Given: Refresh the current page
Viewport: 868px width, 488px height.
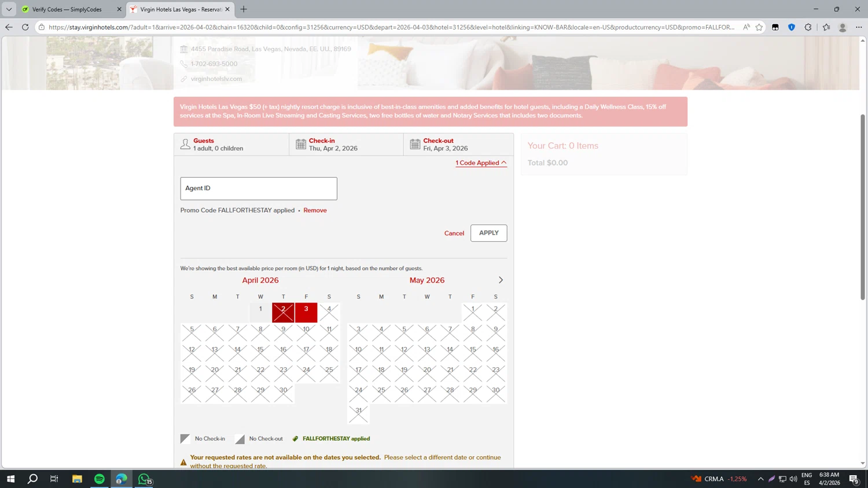Looking at the screenshot, I should (x=25, y=27).
